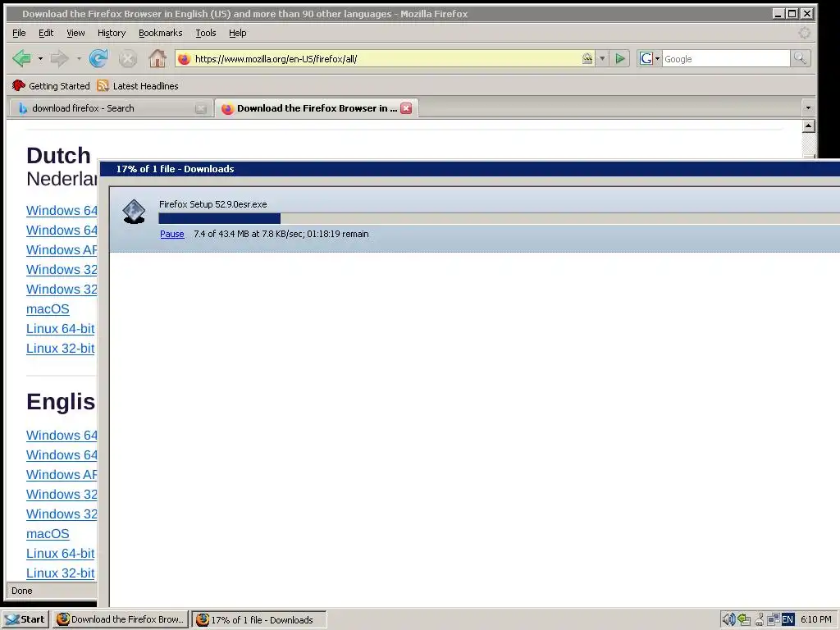
Task: Open the Edit menu
Action: (46, 33)
